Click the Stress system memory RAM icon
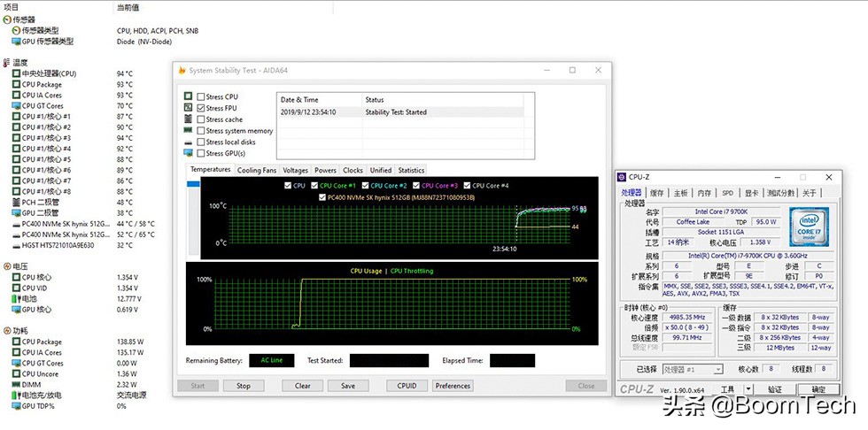The image size is (868, 430). (x=188, y=131)
